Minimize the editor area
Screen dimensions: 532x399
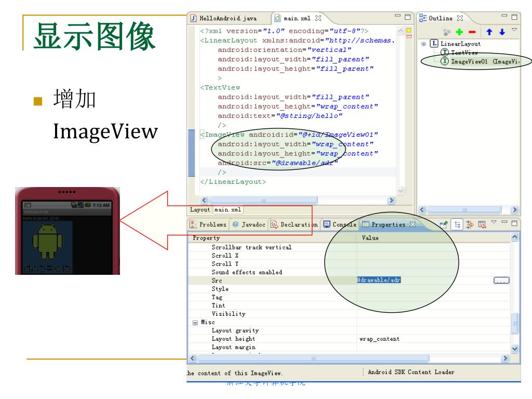(397, 16)
